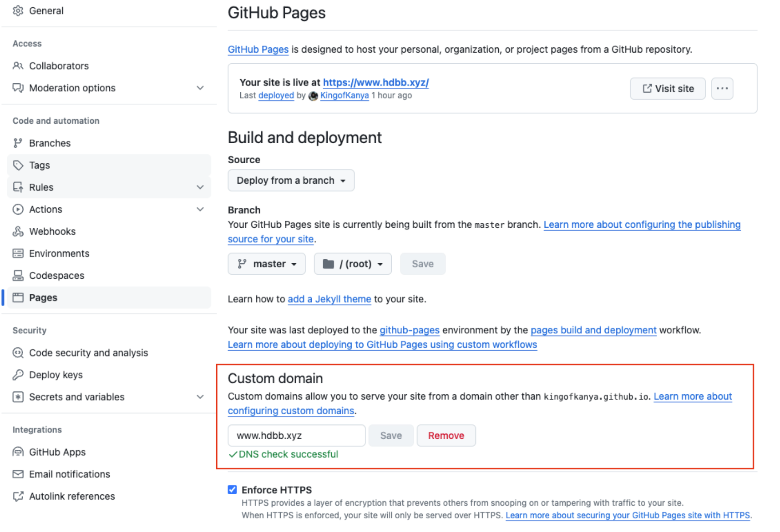This screenshot has height=532, width=780.
Task: Uncheck the Enforce HTTPS checkbox
Action: 232,489
